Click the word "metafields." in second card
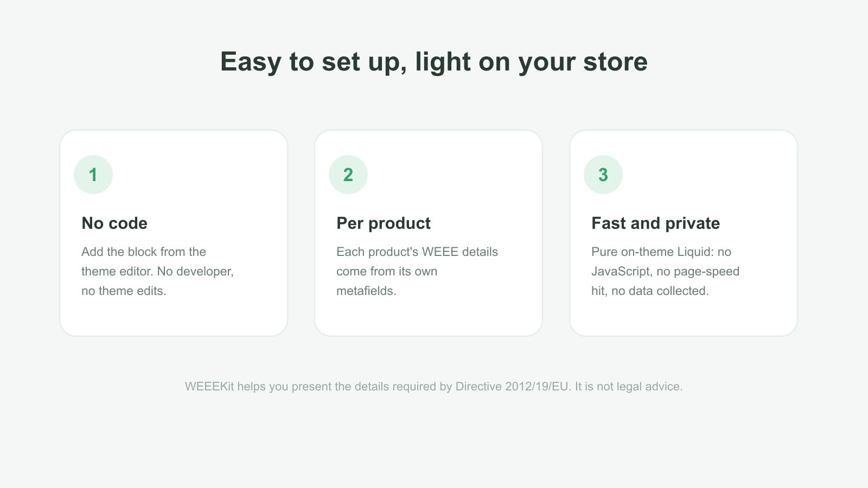The height and width of the screenshot is (488, 868). click(x=366, y=291)
